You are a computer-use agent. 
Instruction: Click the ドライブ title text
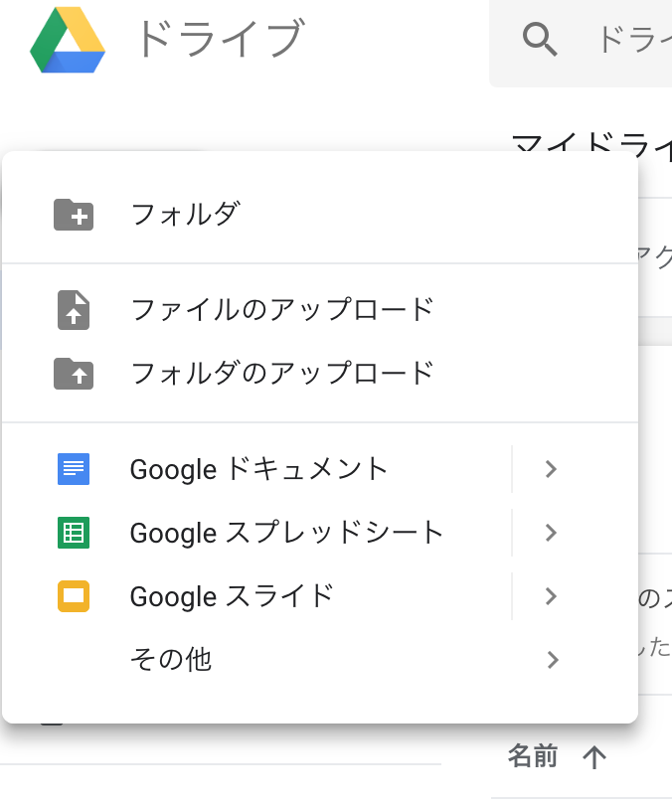click(217, 40)
